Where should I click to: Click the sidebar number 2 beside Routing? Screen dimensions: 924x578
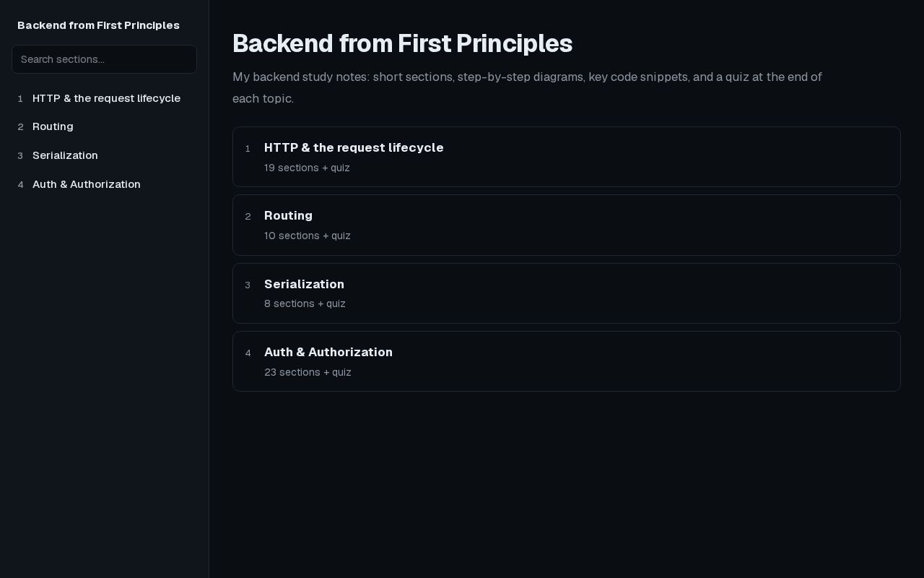[20, 126]
